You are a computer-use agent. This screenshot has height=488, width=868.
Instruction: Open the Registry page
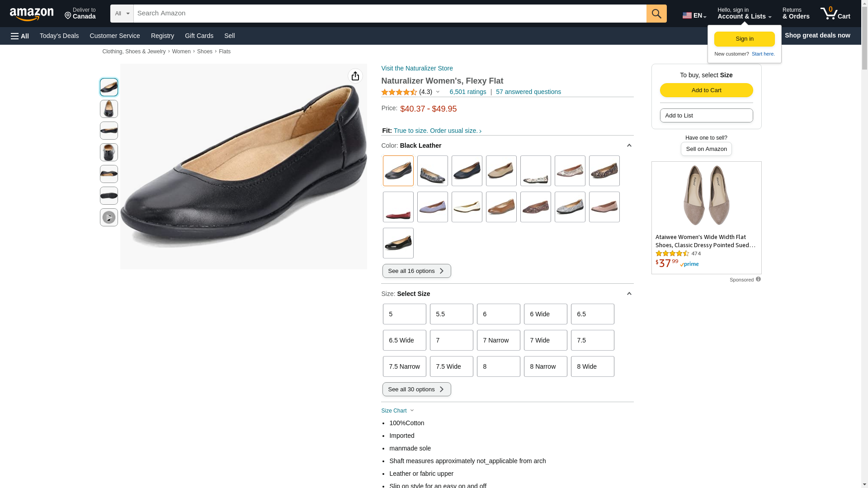click(x=162, y=36)
